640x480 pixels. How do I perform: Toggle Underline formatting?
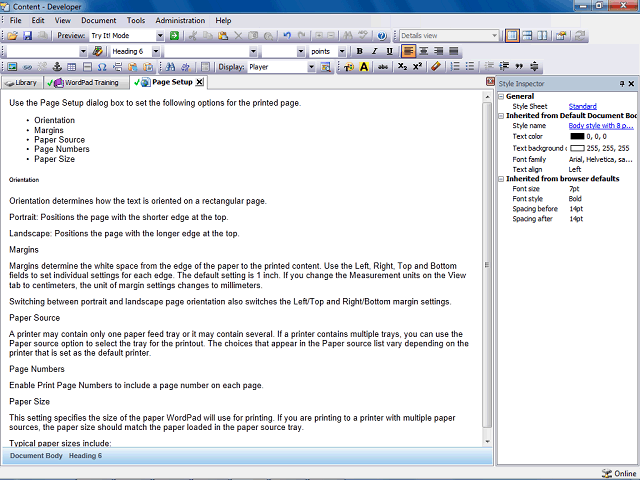click(389, 51)
